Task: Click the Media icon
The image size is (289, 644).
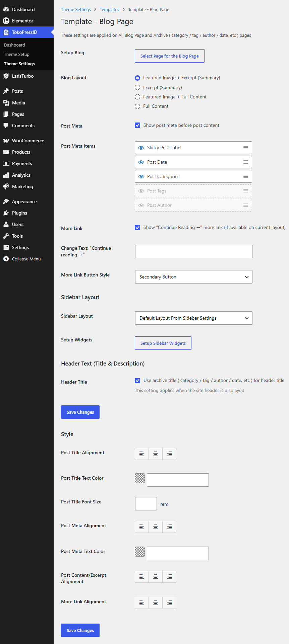Action: click(x=6, y=103)
